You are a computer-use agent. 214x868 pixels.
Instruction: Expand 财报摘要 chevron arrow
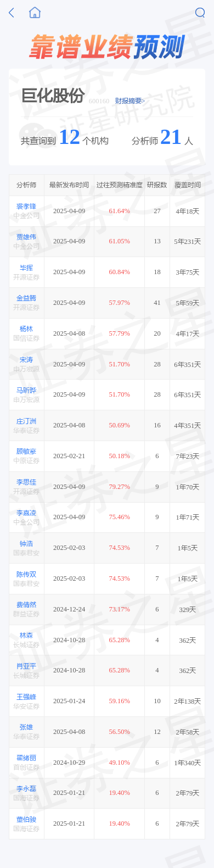(x=143, y=101)
